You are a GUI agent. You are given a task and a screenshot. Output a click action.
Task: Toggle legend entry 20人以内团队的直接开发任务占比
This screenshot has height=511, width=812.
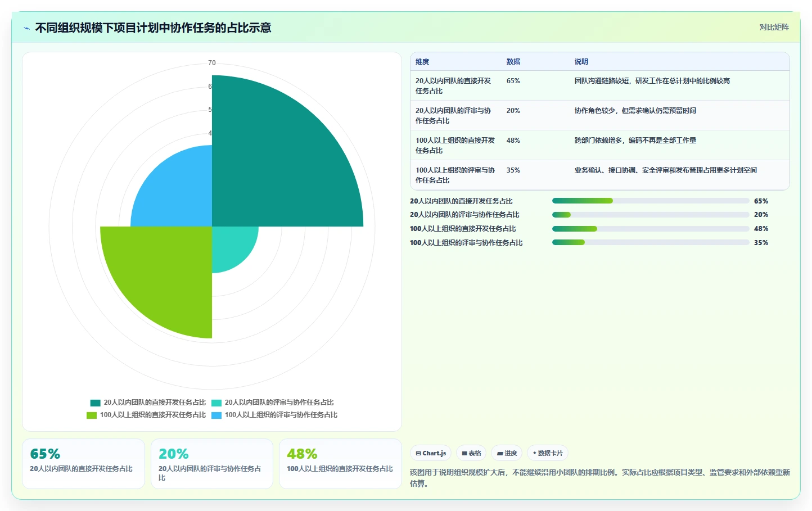pos(148,403)
